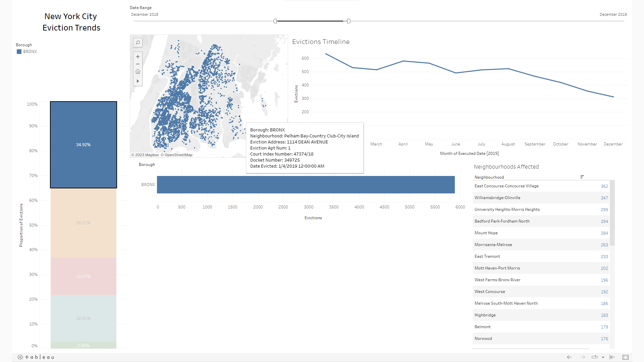Reset map to home view

[138, 72]
